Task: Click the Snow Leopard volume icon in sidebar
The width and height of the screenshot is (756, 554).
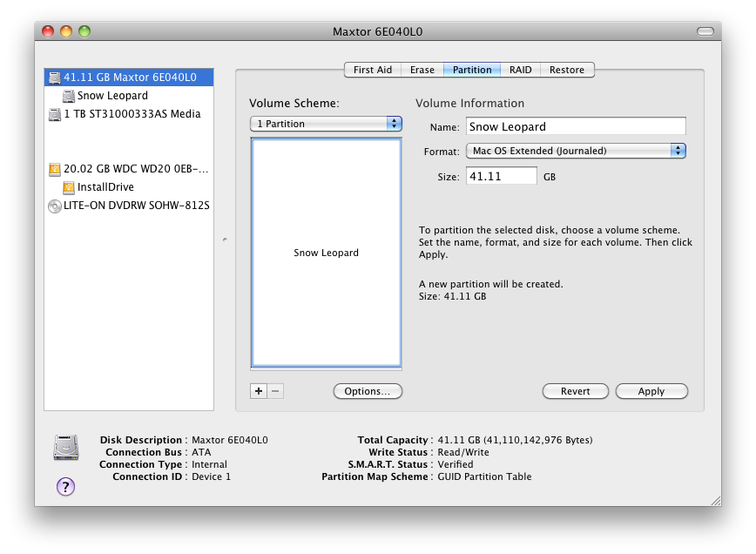Action: coord(69,96)
